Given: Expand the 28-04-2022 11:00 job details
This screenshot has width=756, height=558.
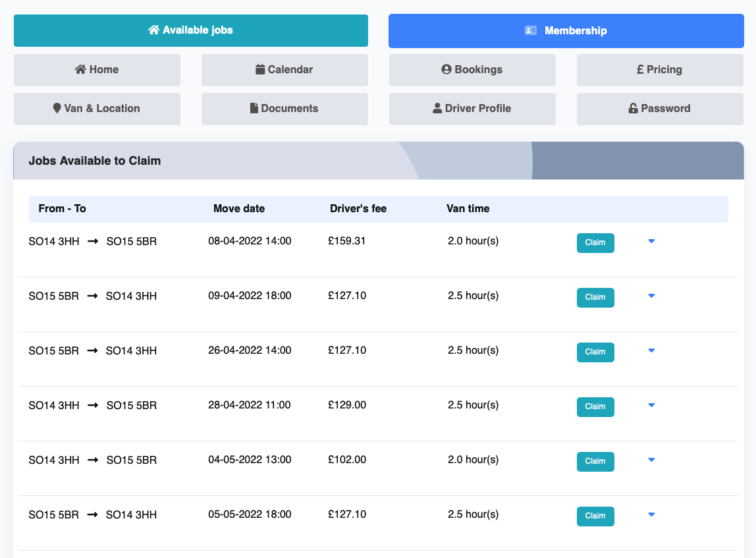Looking at the screenshot, I should click(x=651, y=405).
